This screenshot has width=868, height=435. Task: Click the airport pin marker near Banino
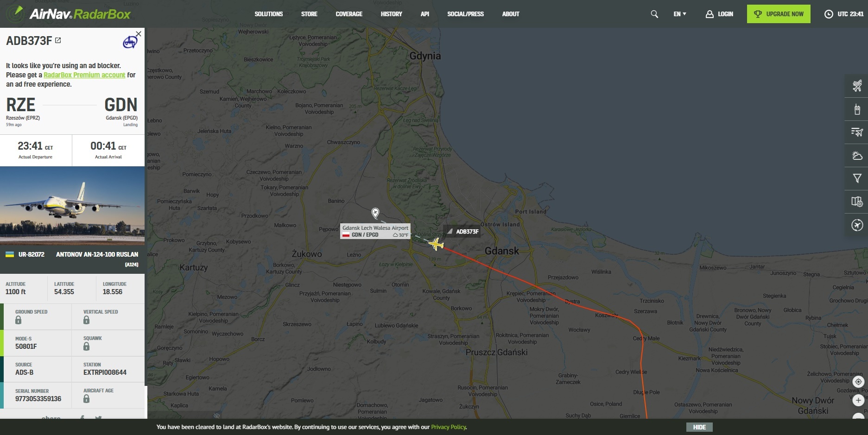pyautogui.click(x=375, y=213)
